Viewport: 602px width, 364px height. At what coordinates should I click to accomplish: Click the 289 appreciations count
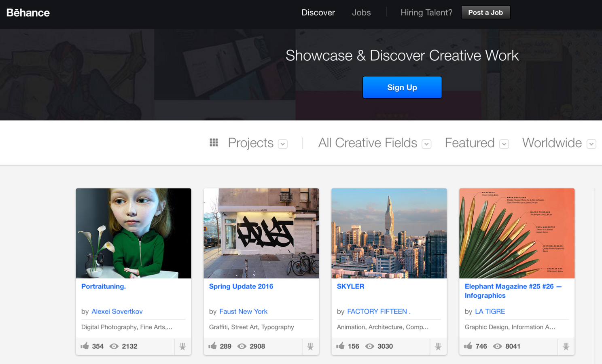(x=225, y=346)
